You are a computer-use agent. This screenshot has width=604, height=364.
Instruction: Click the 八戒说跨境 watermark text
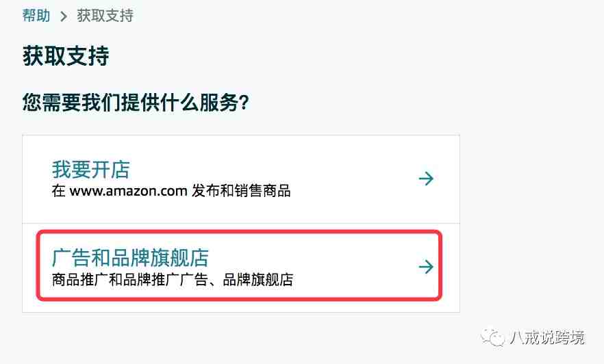pos(546,337)
